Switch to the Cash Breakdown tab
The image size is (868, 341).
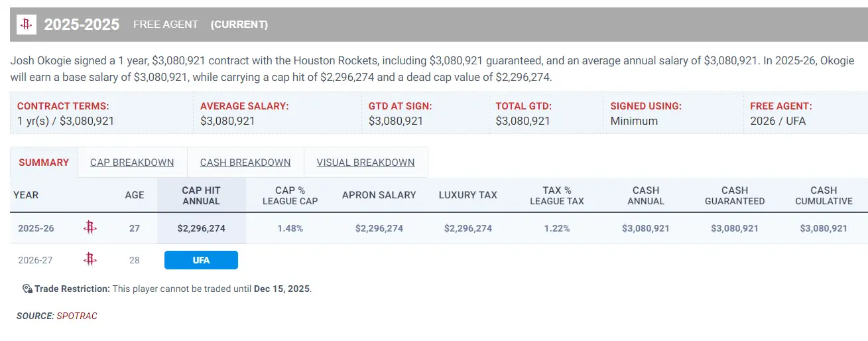pos(245,163)
